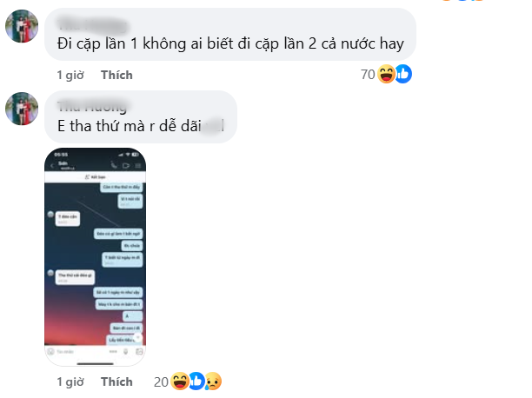Viewport: 532px width, 398px height.
Task: Open the attached chat screenshot image
Action: click(x=96, y=257)
